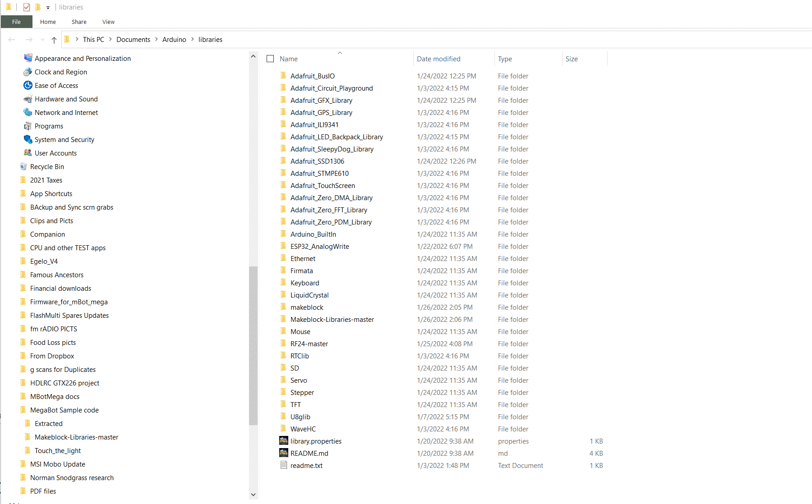Screen dimensions: 812x504
Task: Select Touch_the_light folder in sidebar
Action: coord(58,451)
